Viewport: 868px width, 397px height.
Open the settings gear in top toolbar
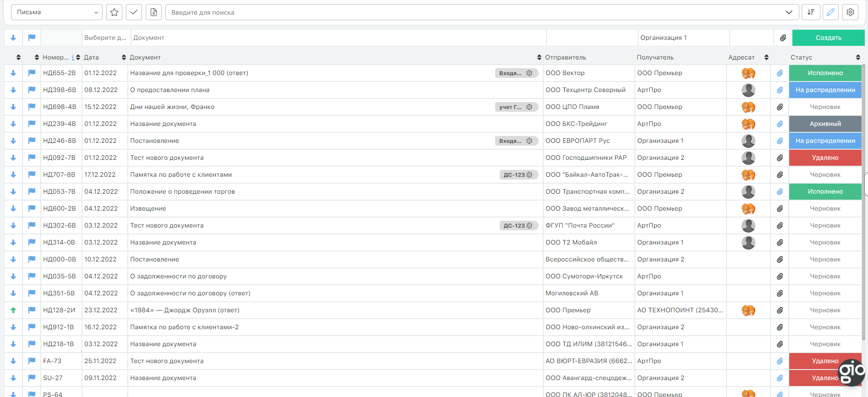[x=850, y=12]
